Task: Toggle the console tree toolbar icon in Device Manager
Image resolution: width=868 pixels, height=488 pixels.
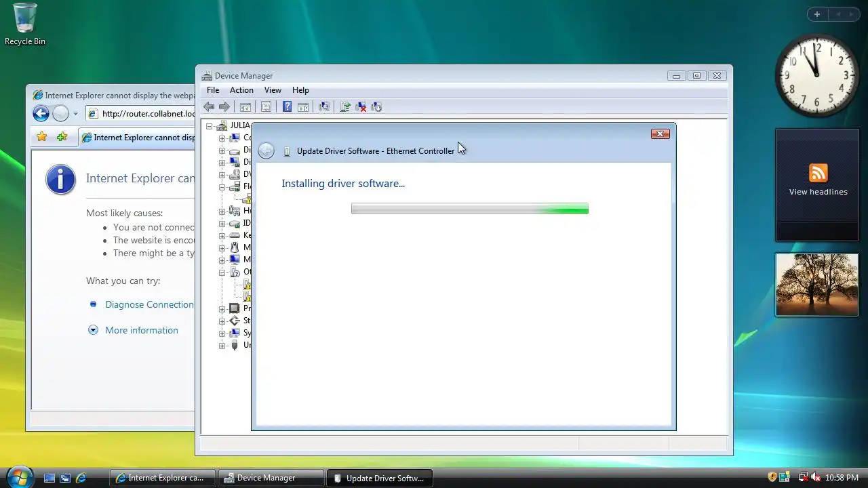Action: 245,107
